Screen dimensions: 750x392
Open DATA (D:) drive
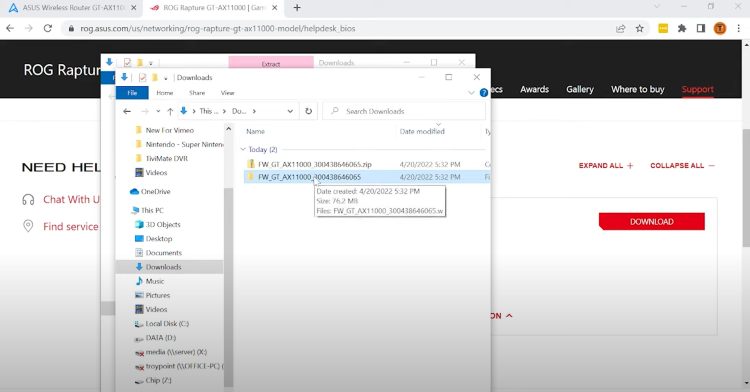tap(160, 338)
